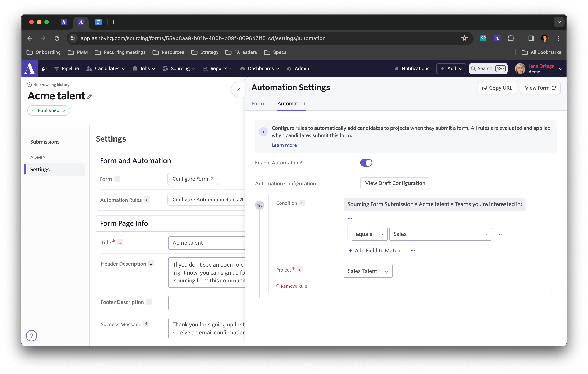Click the Ashby home icon
Image resolution: width=588 pixels, height=374 pixels.
tap(44, 69)
